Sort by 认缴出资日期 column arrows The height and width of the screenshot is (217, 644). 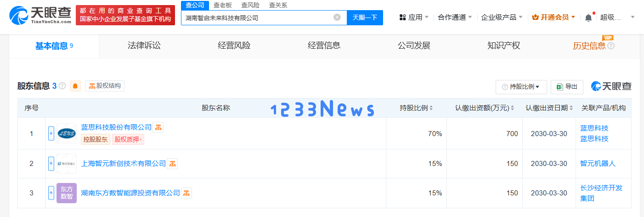point(571,108)
